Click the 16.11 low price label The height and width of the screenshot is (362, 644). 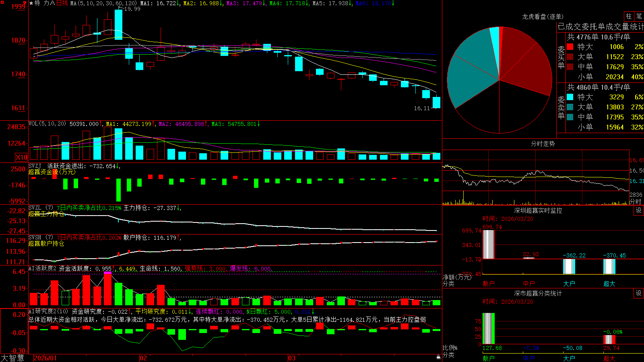tap(422, 108)
